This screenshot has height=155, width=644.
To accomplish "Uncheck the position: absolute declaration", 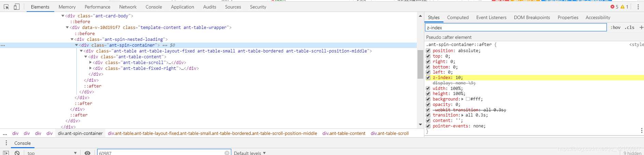I will point(428,51).
